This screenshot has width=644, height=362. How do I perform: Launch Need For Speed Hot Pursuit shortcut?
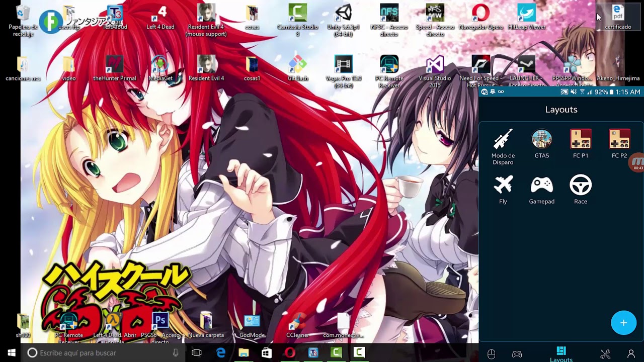coord(481,72)
